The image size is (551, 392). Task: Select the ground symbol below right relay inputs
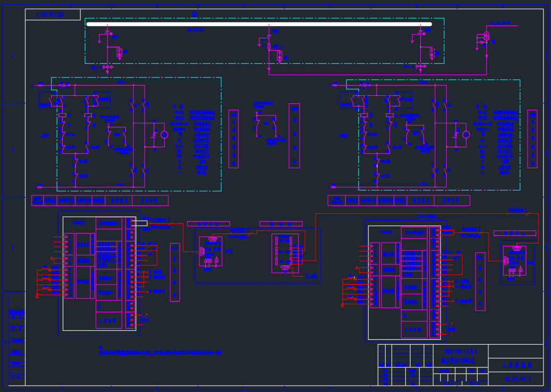click(343, 305)
